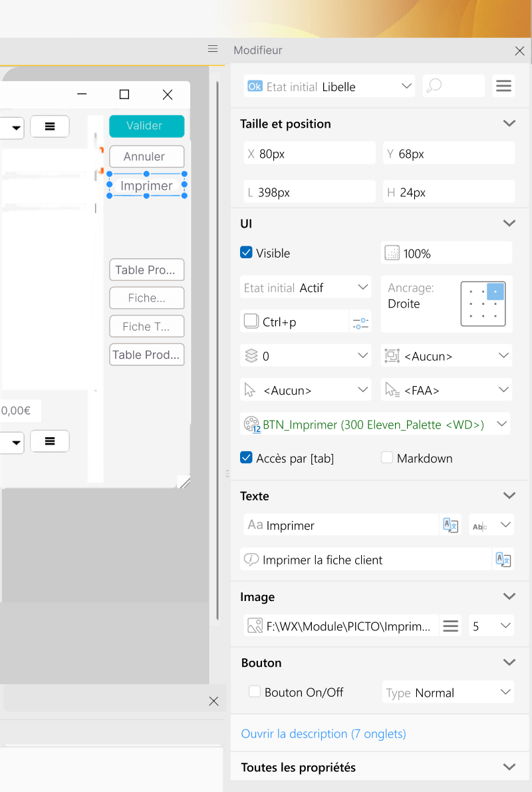The height and width of the screenshot is (792, 532).
Task: Expand the Toutes les propriétés section
Action: [x=509, y=767]
